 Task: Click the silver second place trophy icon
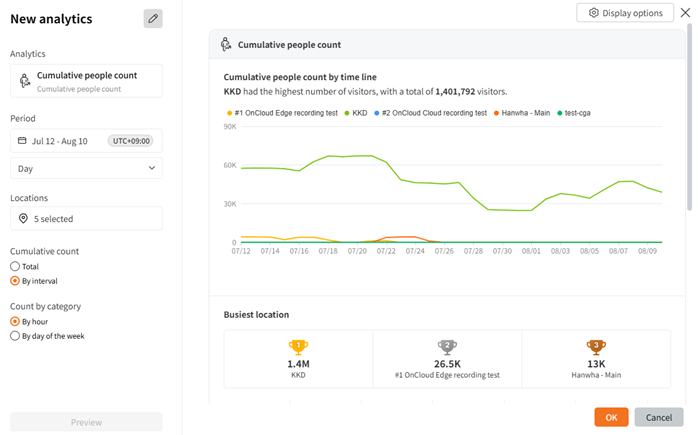pyautogui.click(x=446, y=346)
